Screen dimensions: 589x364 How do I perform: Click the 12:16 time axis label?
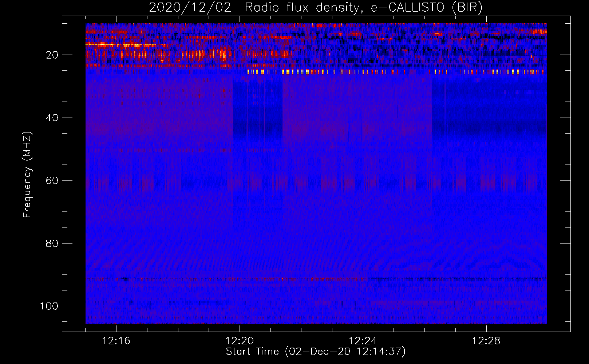[x=116, y=341]
